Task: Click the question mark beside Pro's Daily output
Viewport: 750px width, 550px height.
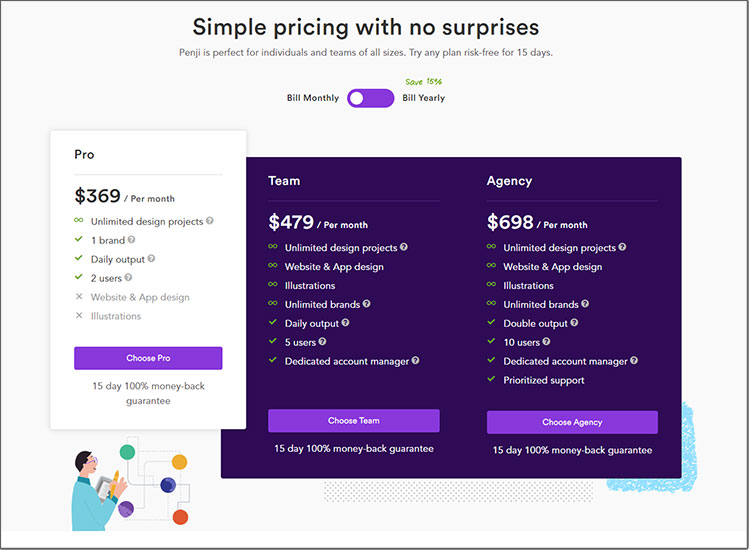Action: point(151,258)
